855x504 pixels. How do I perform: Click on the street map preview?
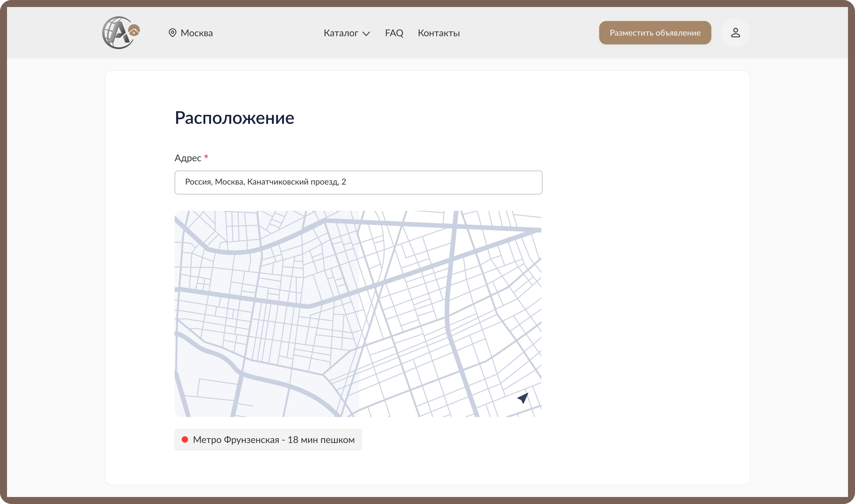(x=358, y=314)
